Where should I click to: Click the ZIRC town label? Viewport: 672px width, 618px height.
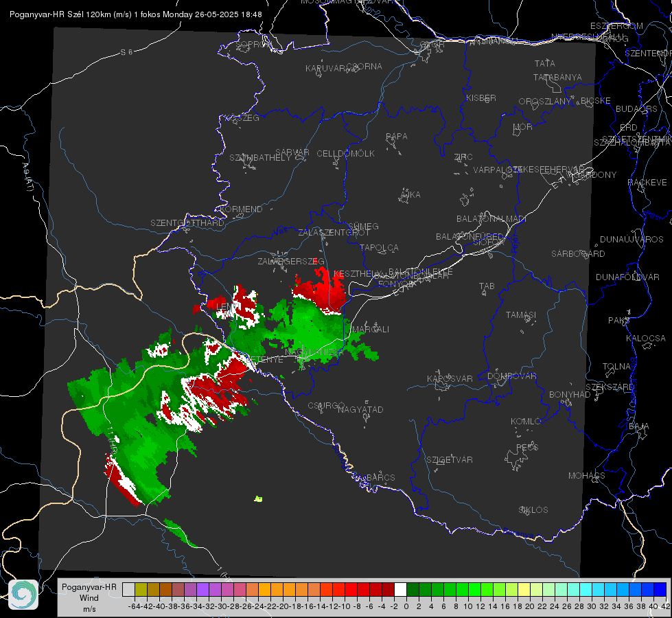pos(463,157)
